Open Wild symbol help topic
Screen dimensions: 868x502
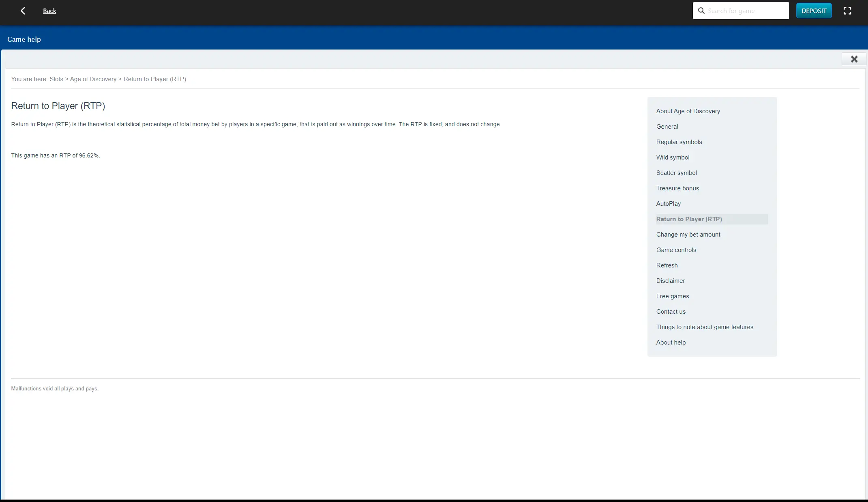pos(673,157)
